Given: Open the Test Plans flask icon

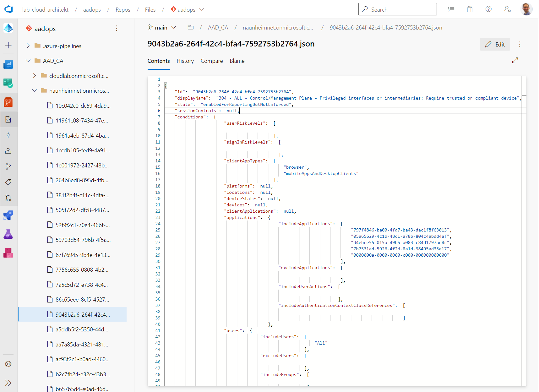Looking at the screenshot, I should point(8,234).
